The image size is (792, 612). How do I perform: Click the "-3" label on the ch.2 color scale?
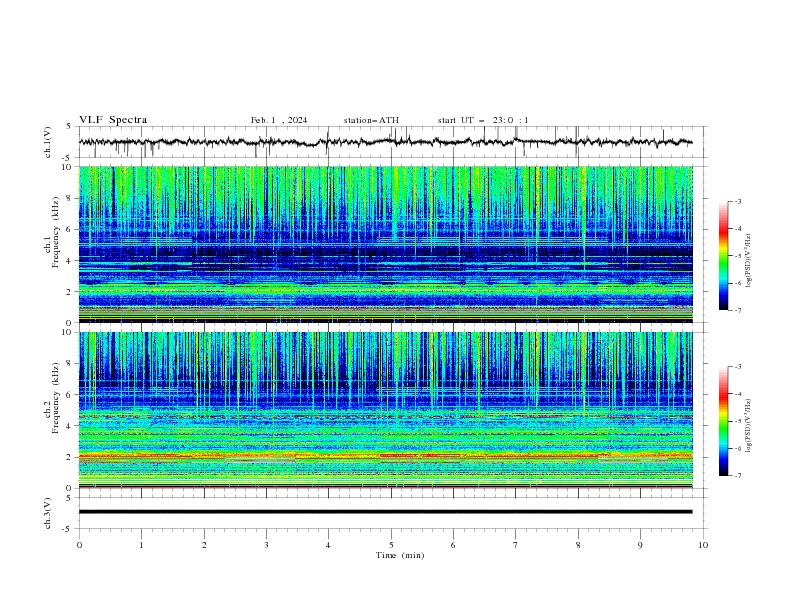738,367
